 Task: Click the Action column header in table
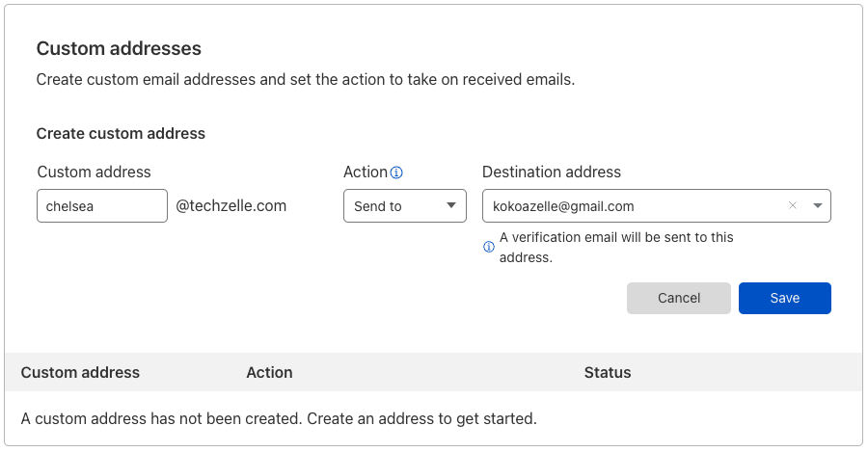point(270,372)
